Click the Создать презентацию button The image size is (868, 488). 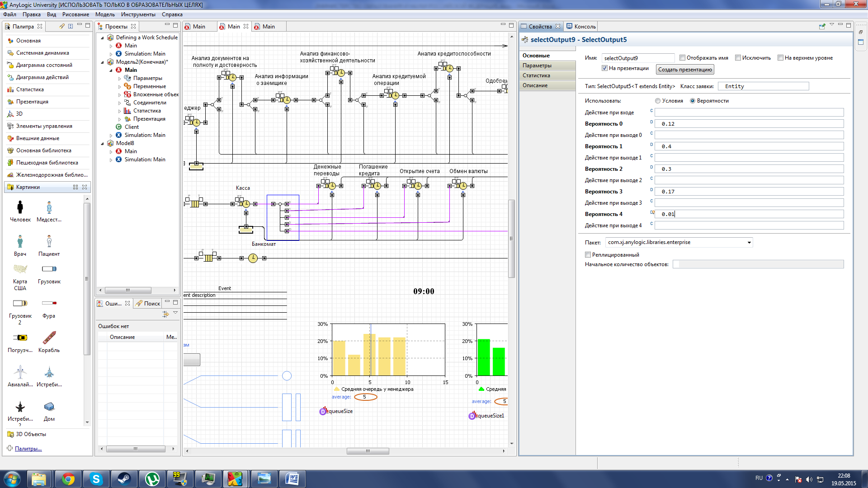[x=684, y=70]
